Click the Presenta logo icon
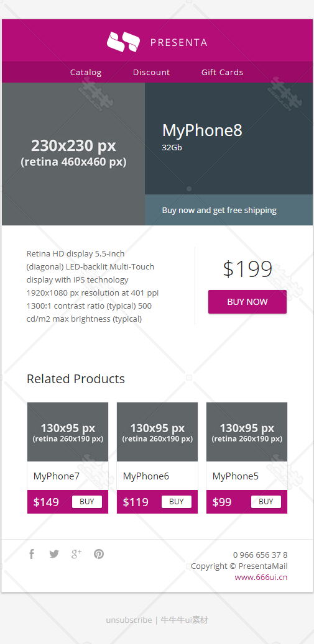 (x=123, y=42)
